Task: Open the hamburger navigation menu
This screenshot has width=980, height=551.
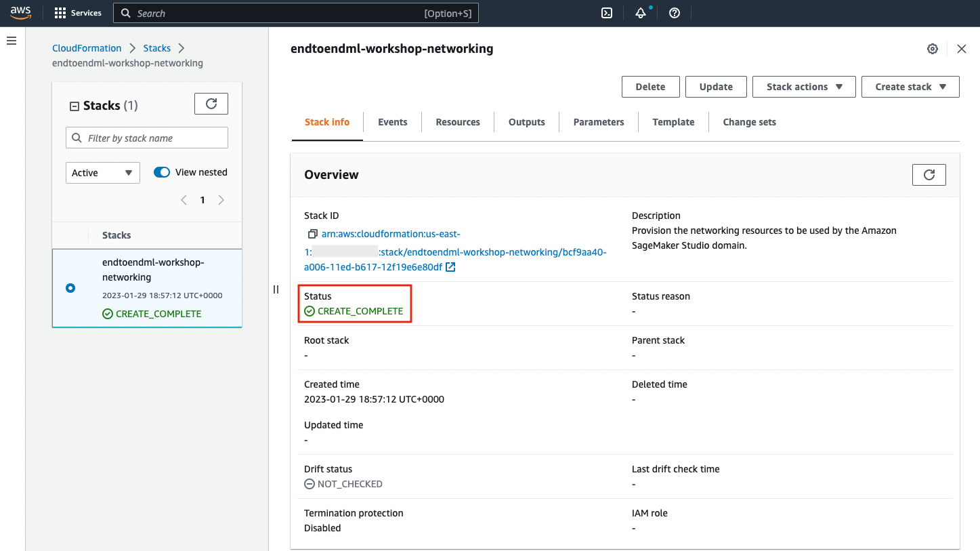Action: (x=12, y=41)
